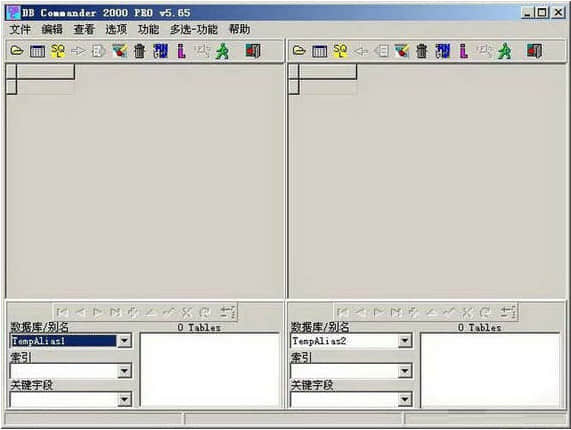The image size is (571, 430).
Task: Go to first record in TempAlias1 navigator
Action: (63, 312)
